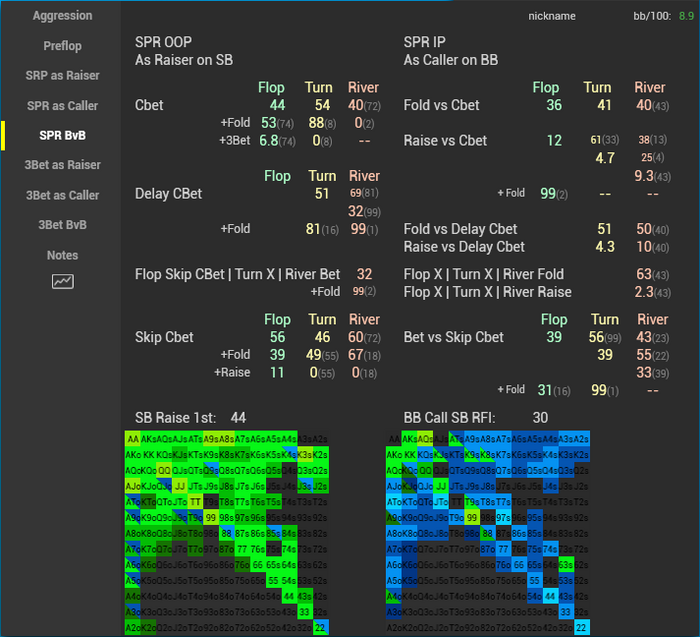Click Skip Cbet +Raise Flop value 11
Viewport: 700px width, 637px height.
[277, 372]
